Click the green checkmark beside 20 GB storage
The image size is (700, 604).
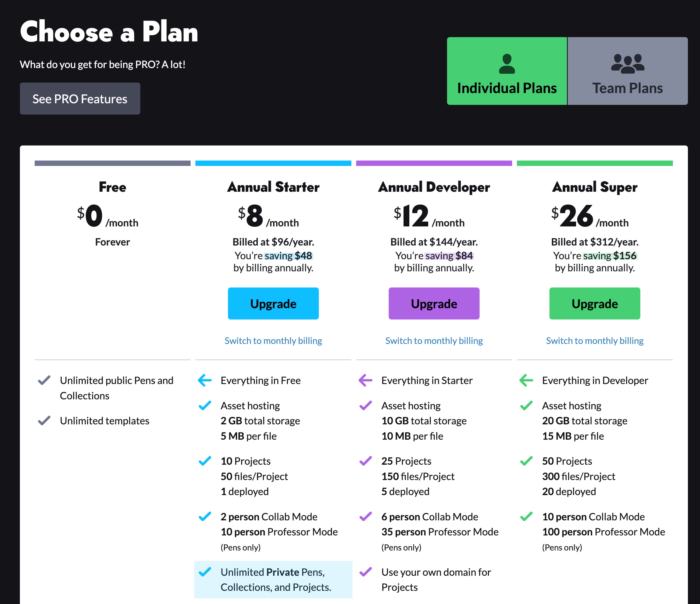pos(526,405)
